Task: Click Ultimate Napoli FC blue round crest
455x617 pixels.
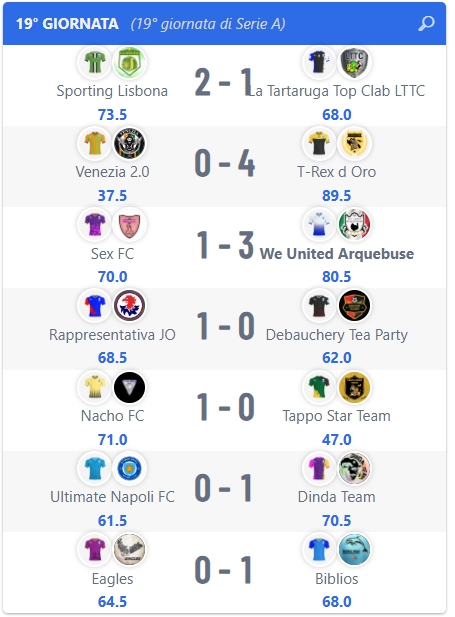Action: click(x=129, y=468)
